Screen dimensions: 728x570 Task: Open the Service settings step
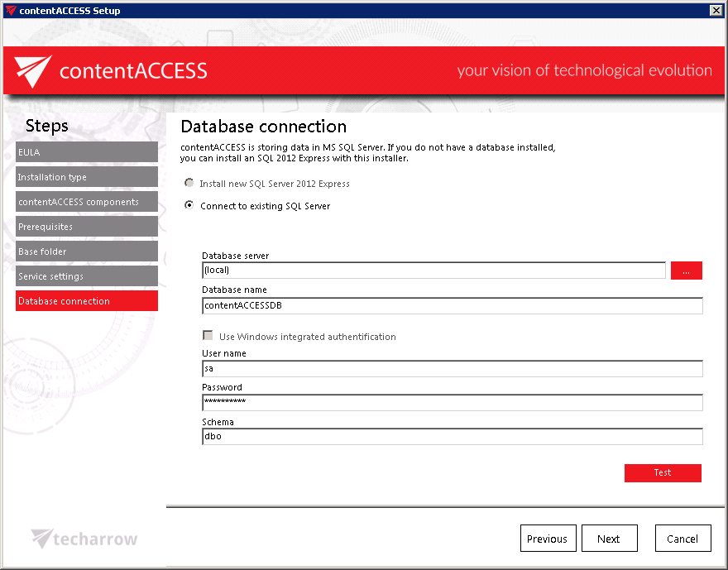pos(87,276)
